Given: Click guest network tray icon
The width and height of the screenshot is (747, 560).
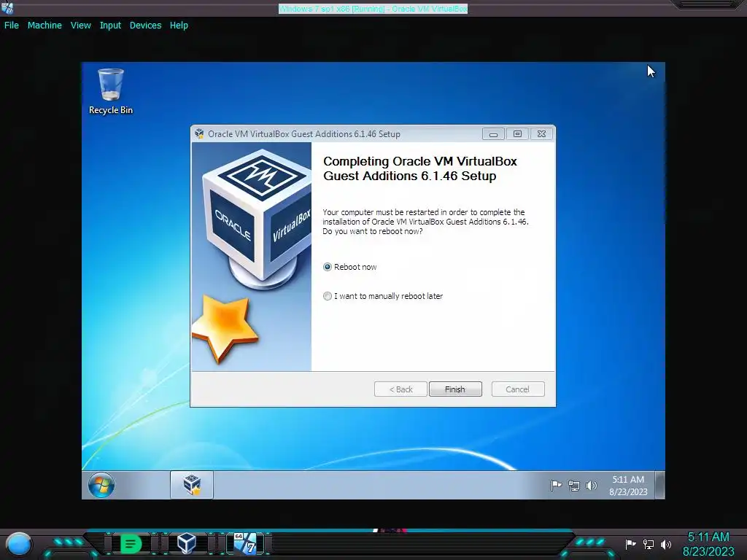Looking at the screenshot, I should tap(573, 486).
